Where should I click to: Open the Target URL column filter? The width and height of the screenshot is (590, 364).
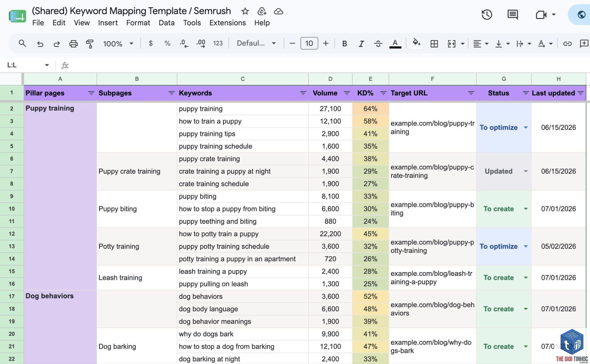pyautogui.click(x=471, y=93)
